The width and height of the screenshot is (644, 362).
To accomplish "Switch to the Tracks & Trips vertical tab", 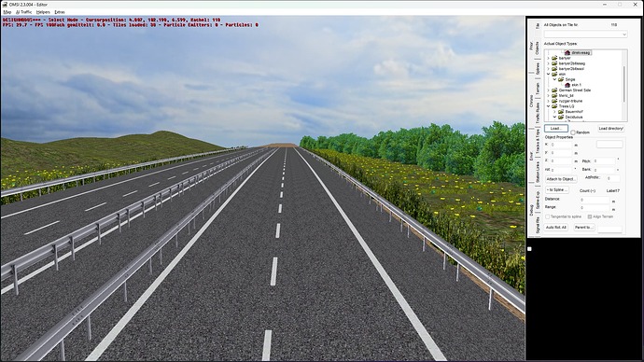I will 538,141.
